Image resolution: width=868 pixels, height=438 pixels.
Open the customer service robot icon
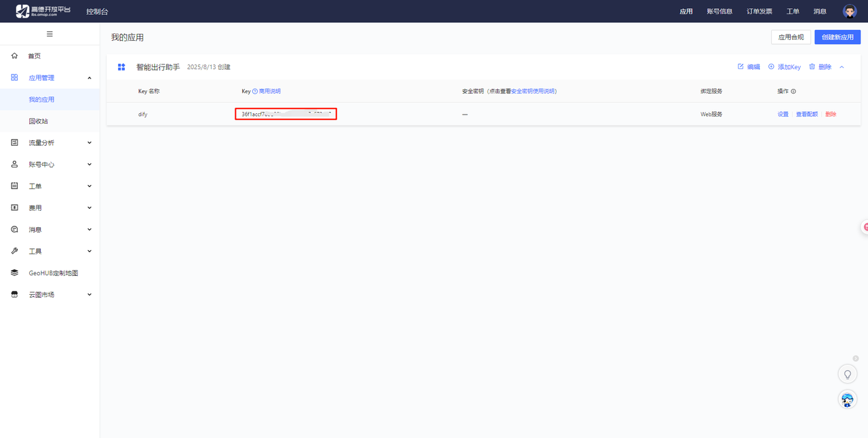847,399
